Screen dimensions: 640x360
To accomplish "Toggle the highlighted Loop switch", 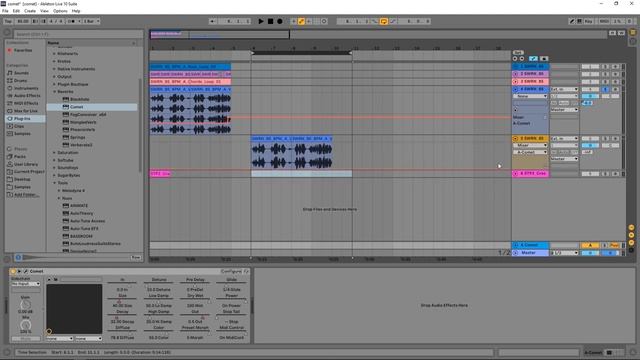I will click(384, 21).
